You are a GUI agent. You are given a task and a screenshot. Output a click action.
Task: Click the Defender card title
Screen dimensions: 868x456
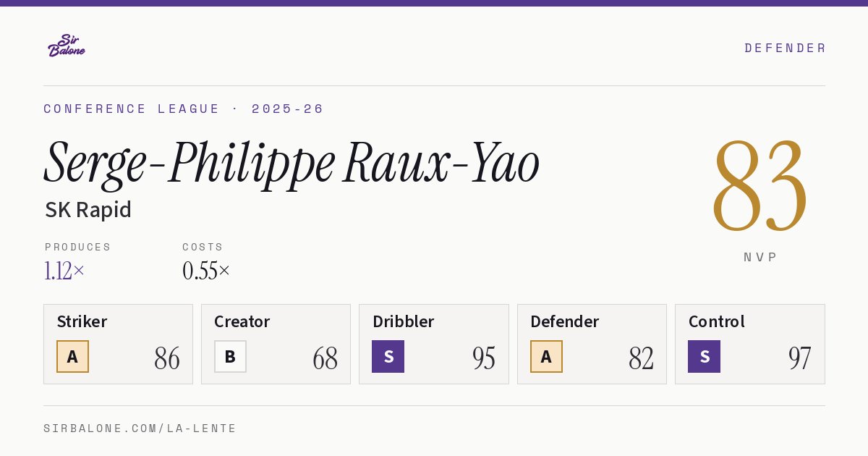564,321
